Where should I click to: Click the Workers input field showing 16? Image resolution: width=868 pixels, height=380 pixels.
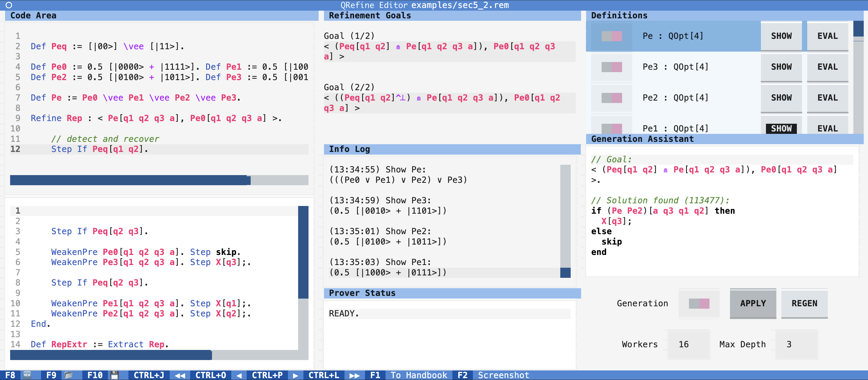pyautogui.click(x=689, y=344)
